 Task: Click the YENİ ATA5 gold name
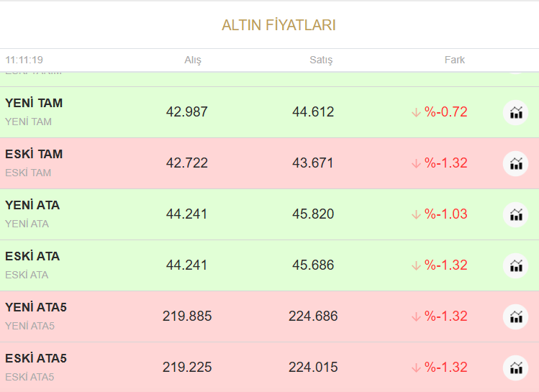coord(36,308)
